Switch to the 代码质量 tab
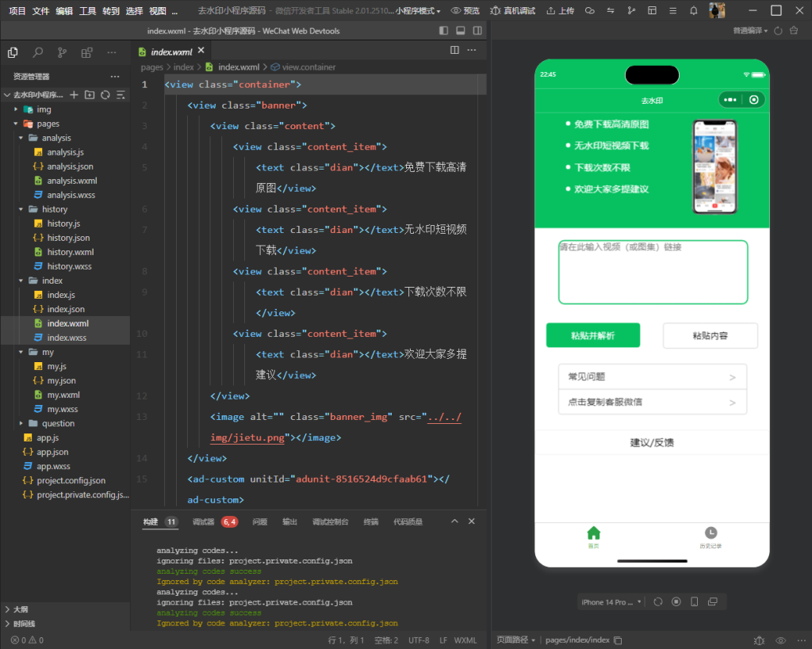 (x=408, y=521)
